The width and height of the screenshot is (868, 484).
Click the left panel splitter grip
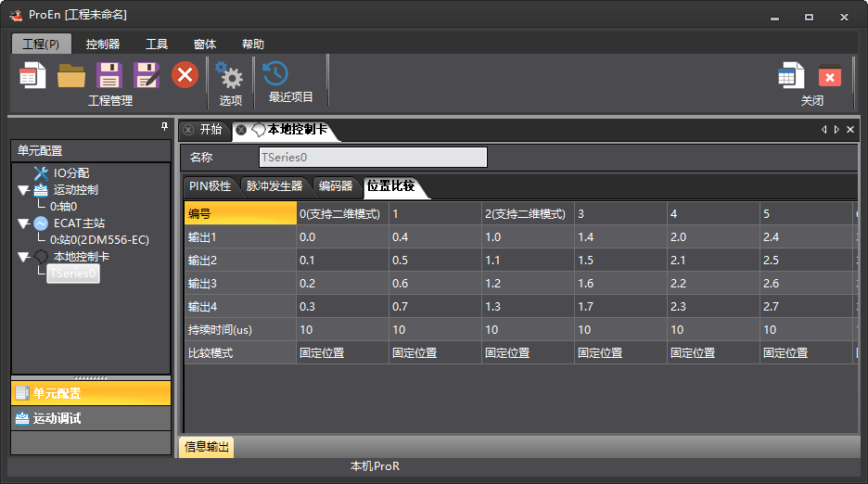coord(91,377)
